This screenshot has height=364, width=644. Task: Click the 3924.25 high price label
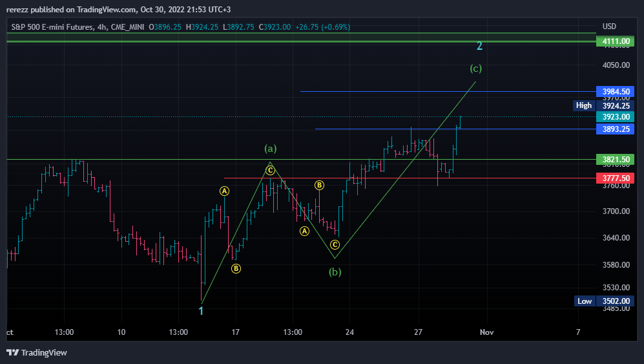(x=615, y=105)
